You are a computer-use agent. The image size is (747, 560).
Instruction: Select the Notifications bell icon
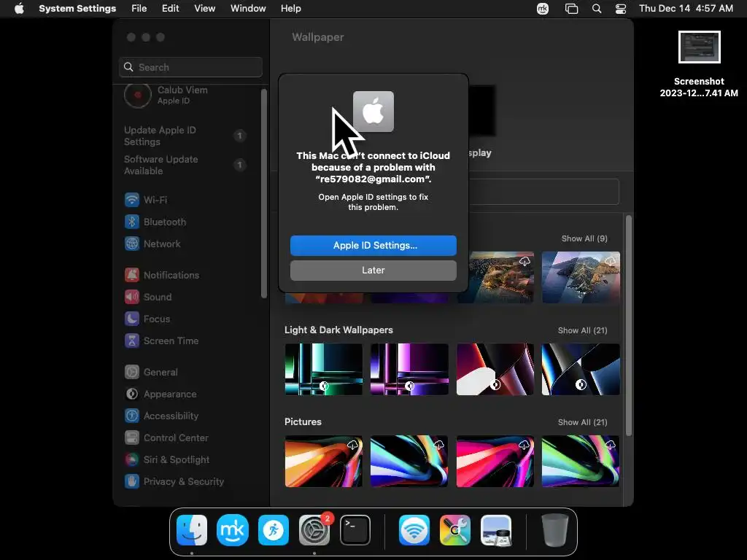click(132, 275)
